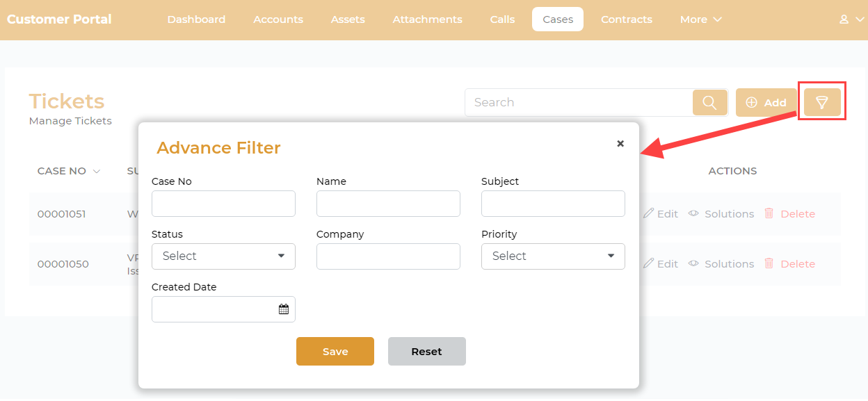Click the funnel filter icon button
This screenshot has height=401, width=868.
[x=822, y=103]
